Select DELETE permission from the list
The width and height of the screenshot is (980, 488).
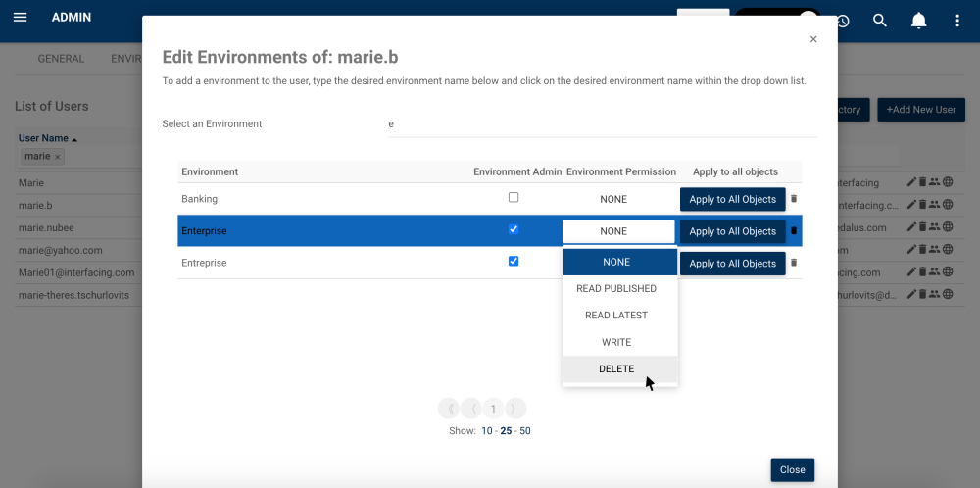click(616, 368)
